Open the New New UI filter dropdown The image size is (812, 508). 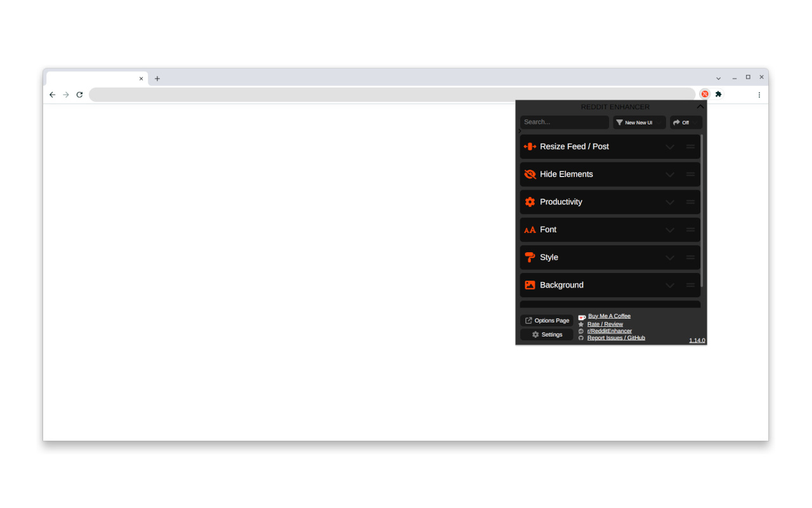(x=639, y=123)
